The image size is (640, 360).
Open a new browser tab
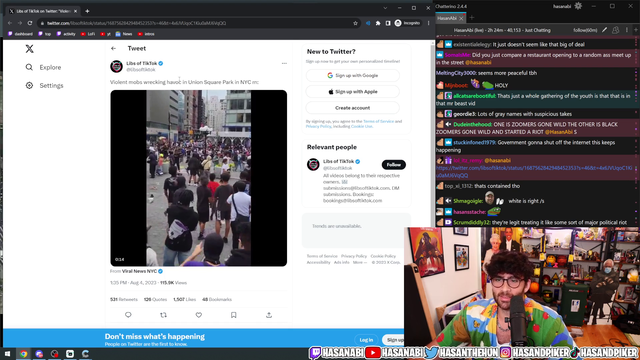[87, 11]
